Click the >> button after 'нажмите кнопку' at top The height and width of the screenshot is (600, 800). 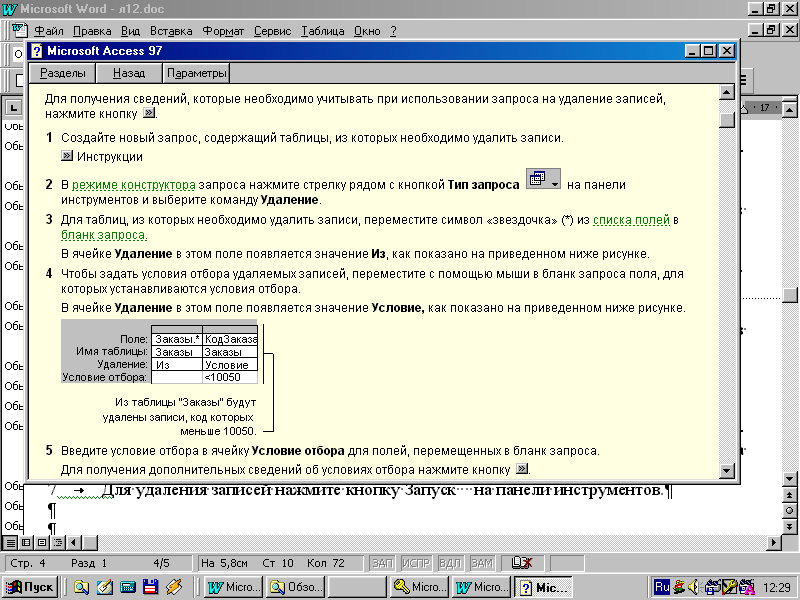[x=148, y=113]
